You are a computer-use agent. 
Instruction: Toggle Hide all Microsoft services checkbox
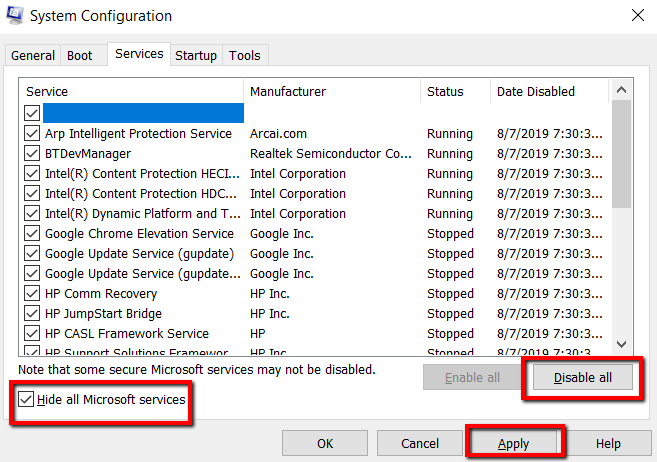pos(28,400)
